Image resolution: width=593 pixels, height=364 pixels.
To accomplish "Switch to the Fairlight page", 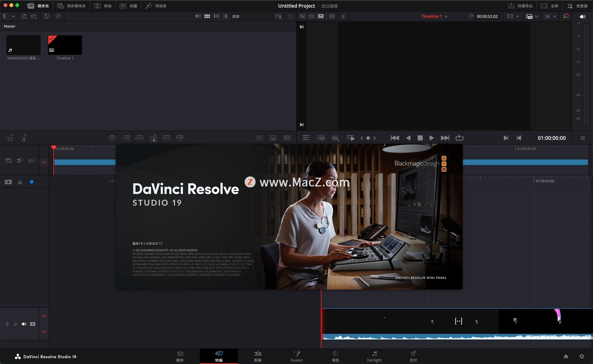I will coord(374,356).
